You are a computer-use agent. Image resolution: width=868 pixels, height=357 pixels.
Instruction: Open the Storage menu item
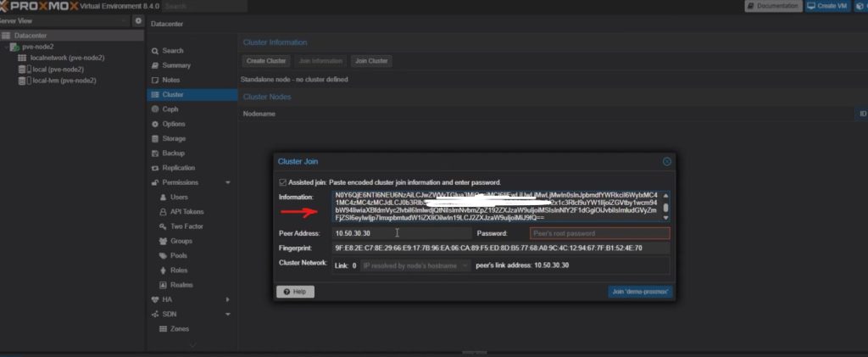174,138
